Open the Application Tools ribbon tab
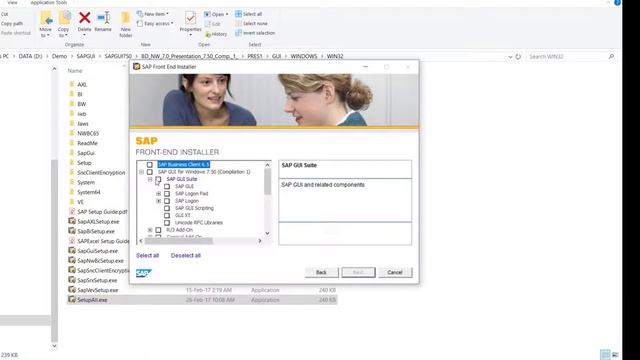Image resolution: width=640 pixels, height=360 pixels. click(49, 2)
